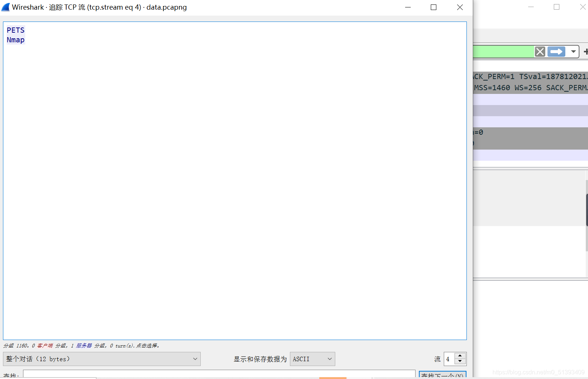Image resolution: width=588 pixels, height=379 pixels.
Task: Maximize the background Wireshark main window
Action: (x=556, y=7)
